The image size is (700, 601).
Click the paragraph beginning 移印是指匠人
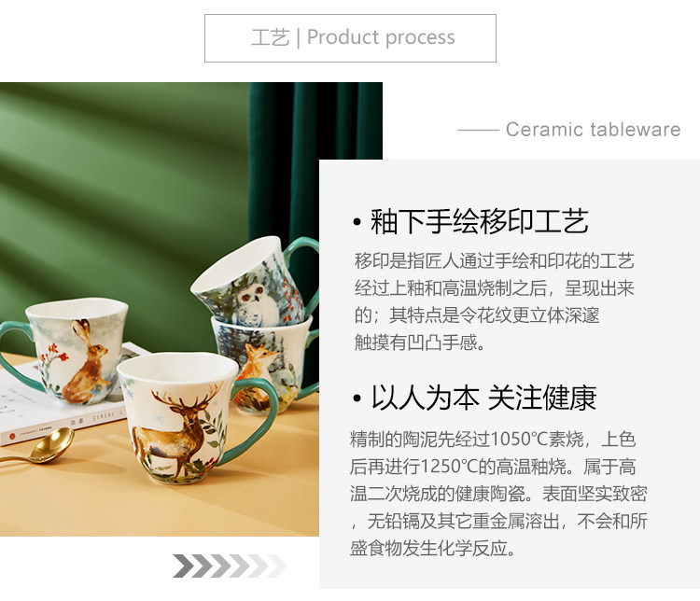[x=494, y=301]
